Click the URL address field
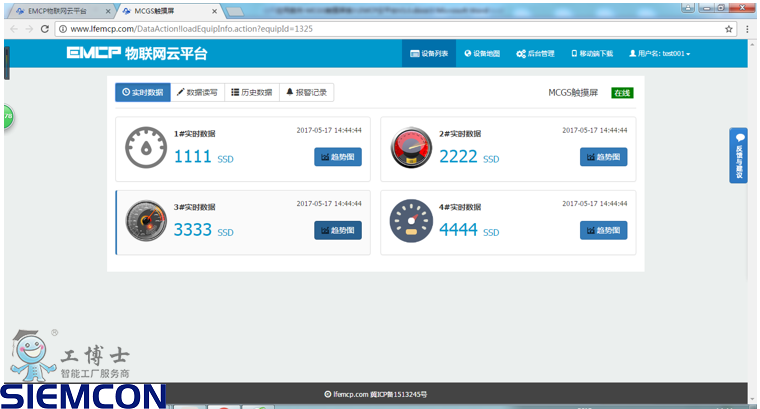 tap(395, 29)
